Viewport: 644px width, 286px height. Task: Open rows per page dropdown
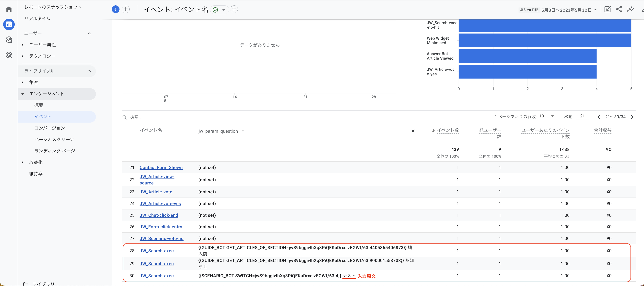click(x=547, y=116)
